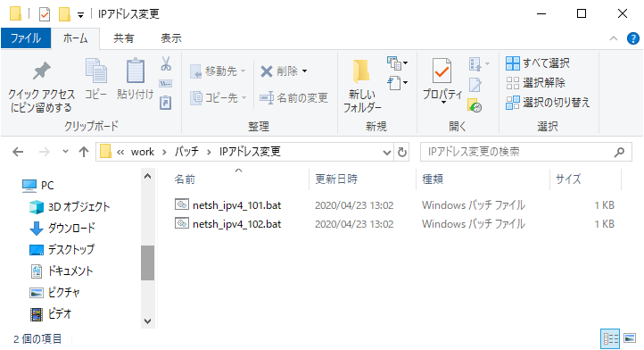
Task: Click the Delete red X icon
Action: [267, 71]
